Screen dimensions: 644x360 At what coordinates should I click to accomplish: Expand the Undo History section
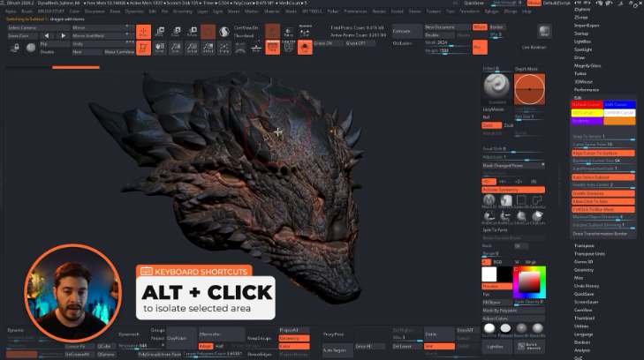587,286
